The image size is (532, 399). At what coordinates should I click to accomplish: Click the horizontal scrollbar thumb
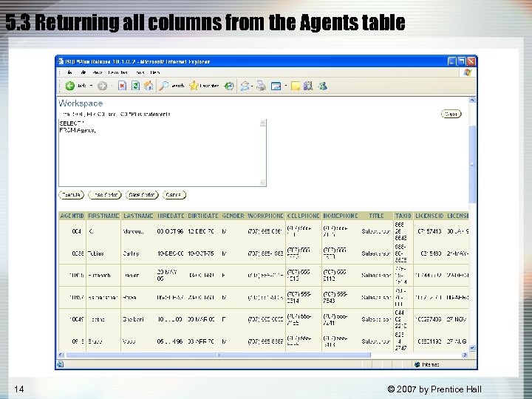pos(219,355)
